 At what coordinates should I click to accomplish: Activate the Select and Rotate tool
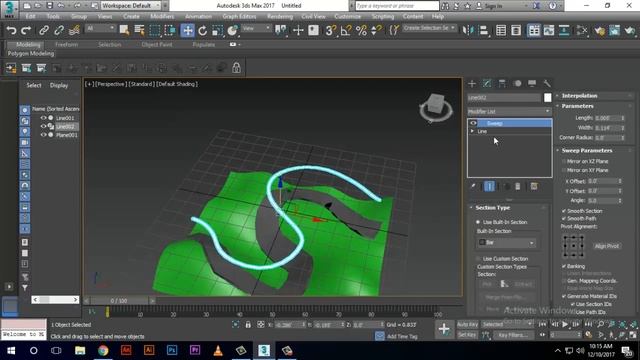[x=202, y=30]
